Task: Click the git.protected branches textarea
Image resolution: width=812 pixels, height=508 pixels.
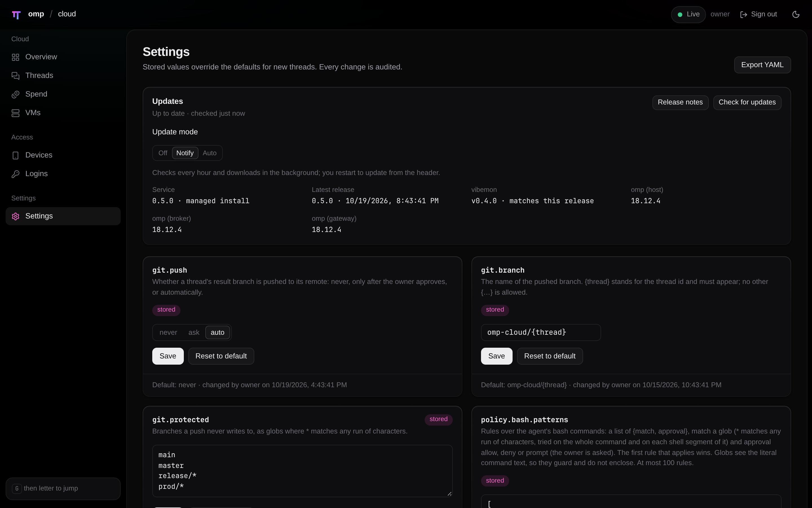Action: (302, 471)
